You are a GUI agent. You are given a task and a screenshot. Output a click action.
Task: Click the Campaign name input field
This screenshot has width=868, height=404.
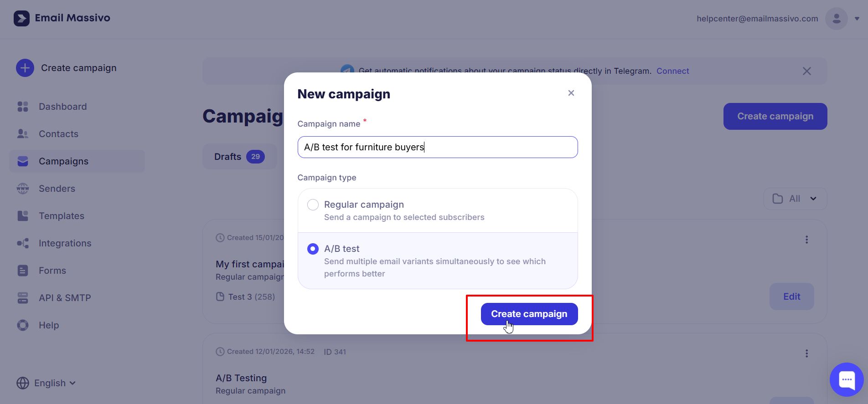[x=438, y=147]
